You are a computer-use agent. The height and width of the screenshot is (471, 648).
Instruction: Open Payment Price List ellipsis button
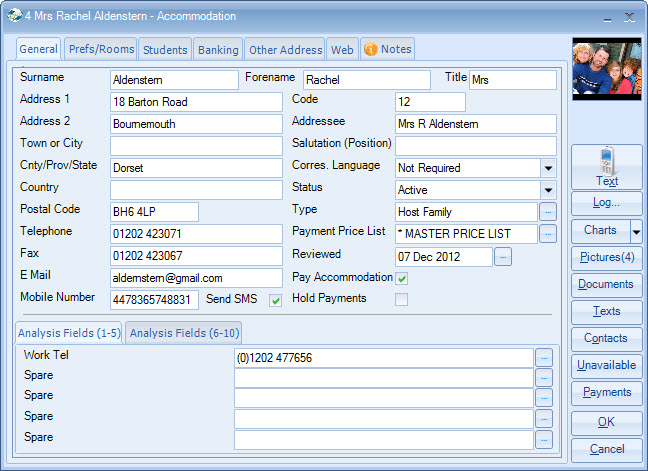tap(548, 234)
